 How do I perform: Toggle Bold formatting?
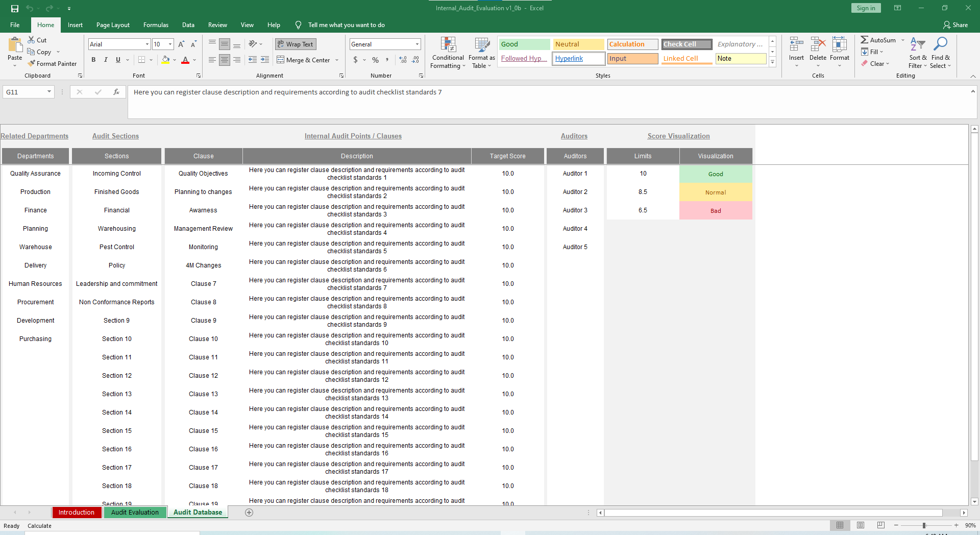click(93, 60)
